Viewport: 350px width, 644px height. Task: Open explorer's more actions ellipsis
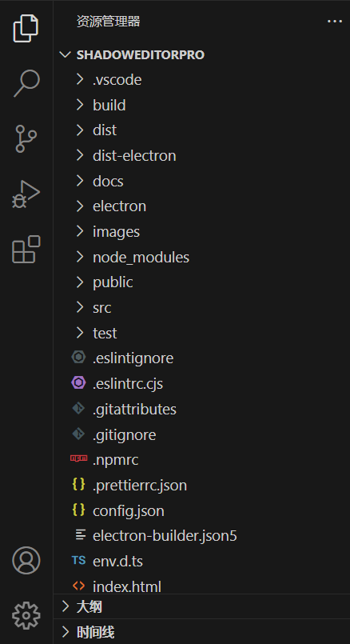[334, 21]
